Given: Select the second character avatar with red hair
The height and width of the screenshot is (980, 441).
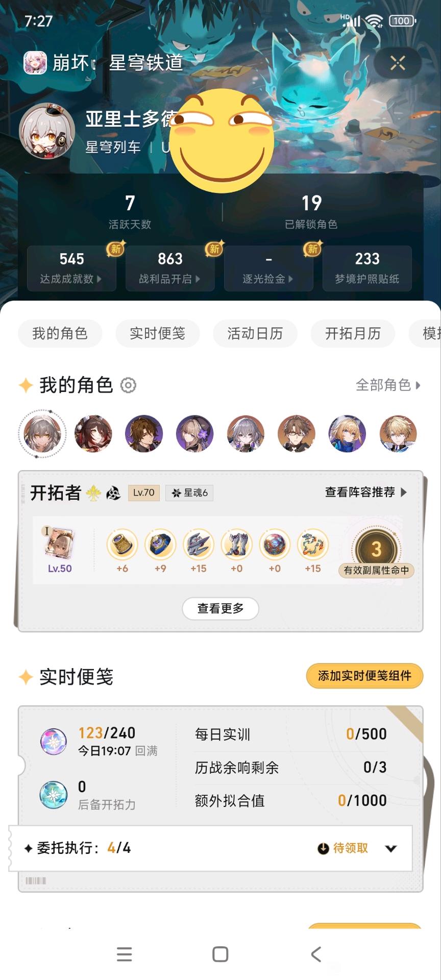Looking at the screenshot, I should [93, 434].
